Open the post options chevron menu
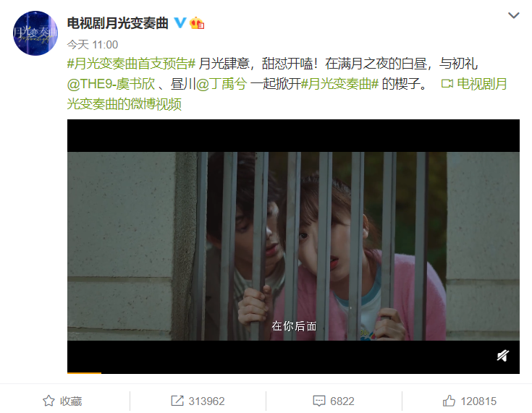This screenshot has width=532, height=413. pyautogui.click(x=513, y=15)
